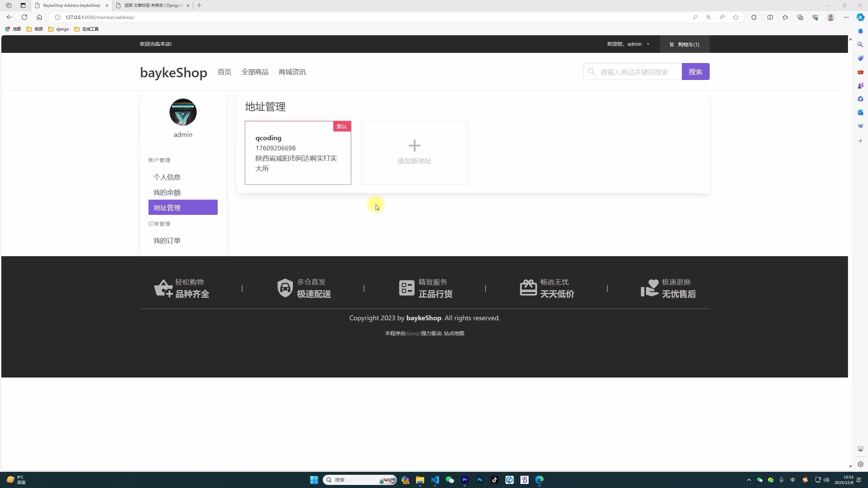This screenshot has height=488, width=868.
Task: Open TikTok from the taskbar
Action: pos(494,480)
